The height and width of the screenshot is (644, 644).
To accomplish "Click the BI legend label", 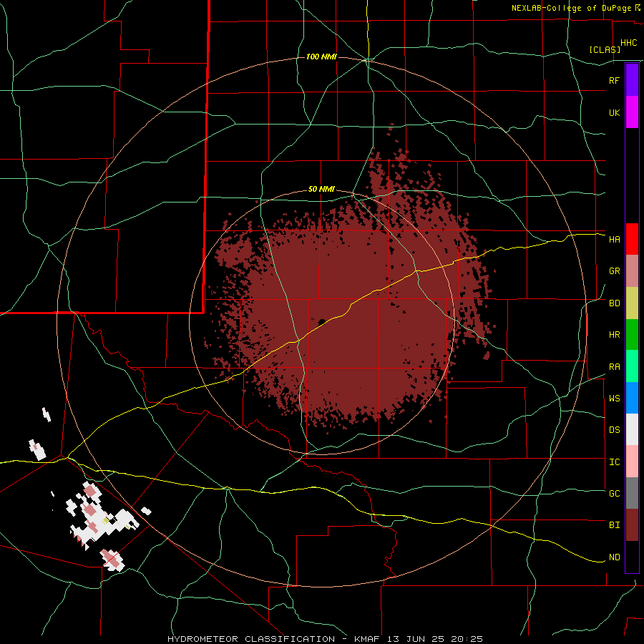I will [x=614, y=525].
